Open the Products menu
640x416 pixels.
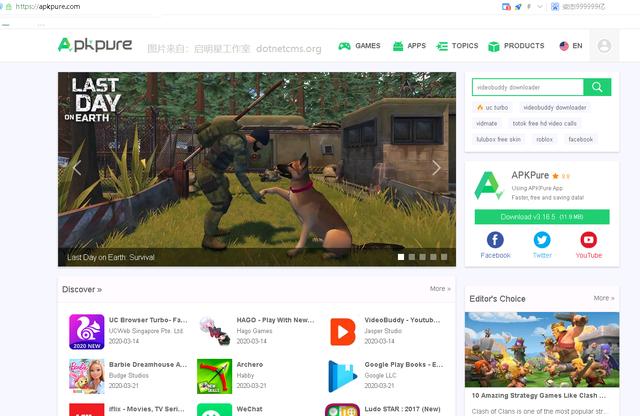516,46
